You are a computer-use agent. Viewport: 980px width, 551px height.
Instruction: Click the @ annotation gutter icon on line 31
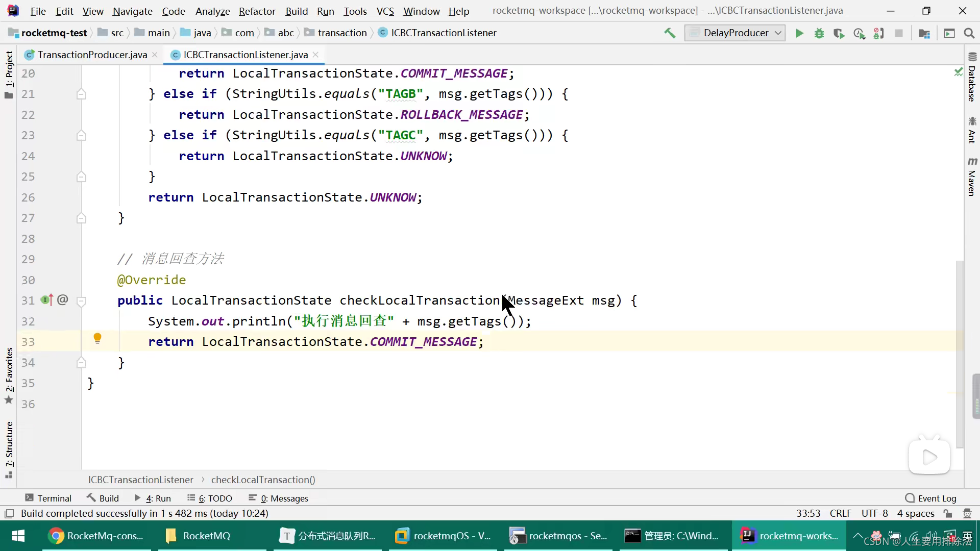click(x=63, y=300)
